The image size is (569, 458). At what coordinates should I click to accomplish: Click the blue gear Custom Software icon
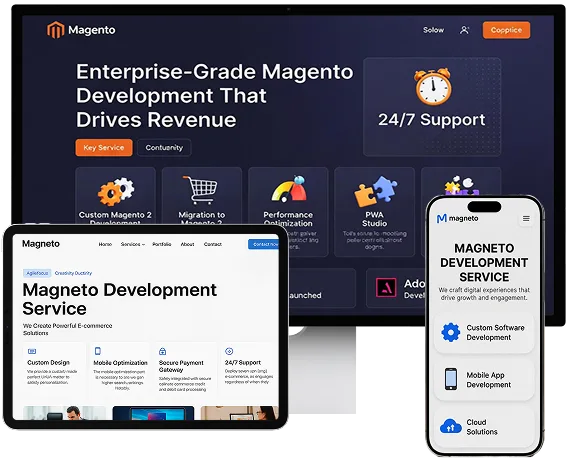pyautogui.click(x=451, y=332)
